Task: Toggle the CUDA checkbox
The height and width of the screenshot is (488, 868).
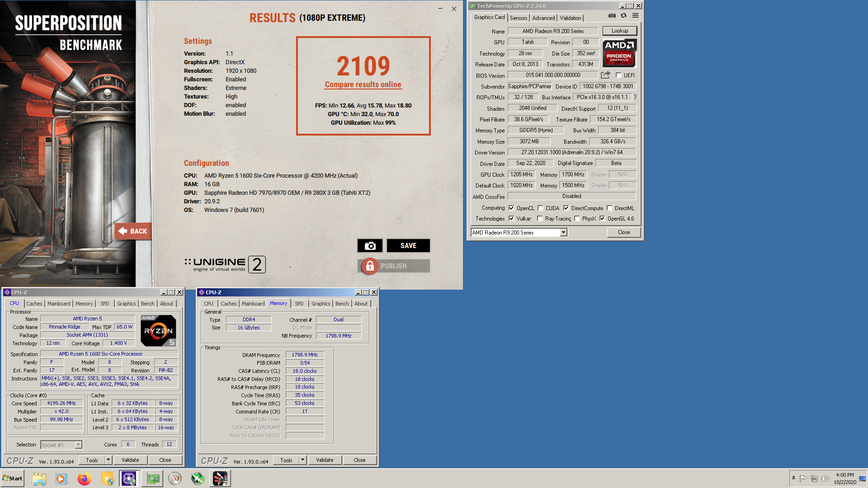Action: click(540, 208)
